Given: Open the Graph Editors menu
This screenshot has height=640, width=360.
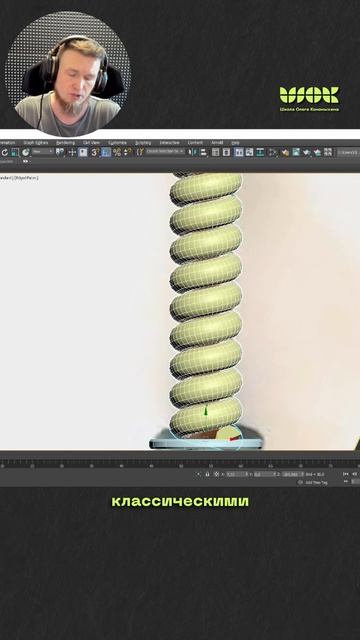Looking at the screenshot, I should [36, 143].
